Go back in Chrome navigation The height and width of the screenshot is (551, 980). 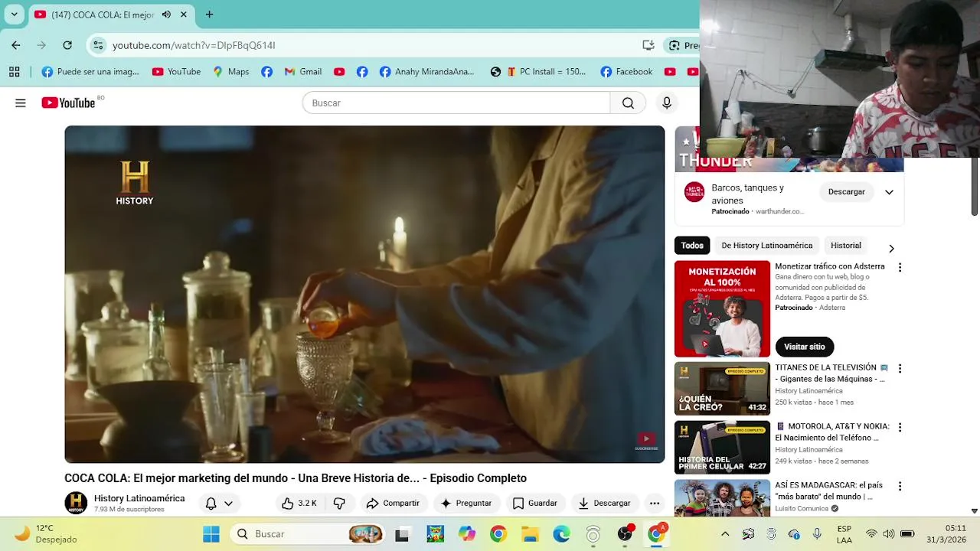pyautogui.click(x=16, y=45)
